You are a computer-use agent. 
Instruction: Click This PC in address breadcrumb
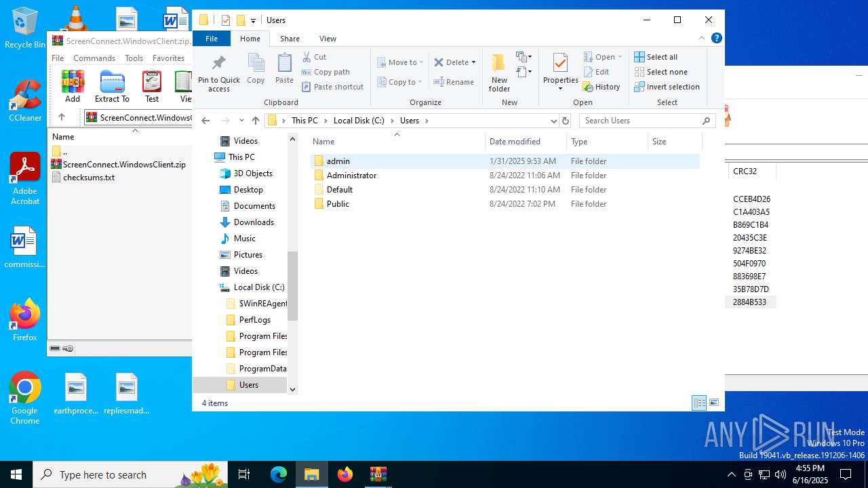304,121
